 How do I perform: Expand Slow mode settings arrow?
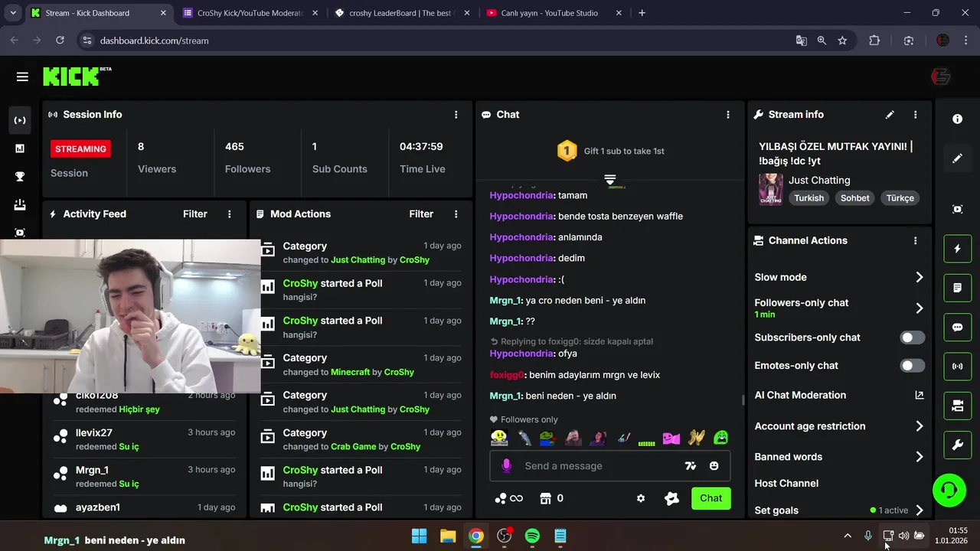(920, 277)
